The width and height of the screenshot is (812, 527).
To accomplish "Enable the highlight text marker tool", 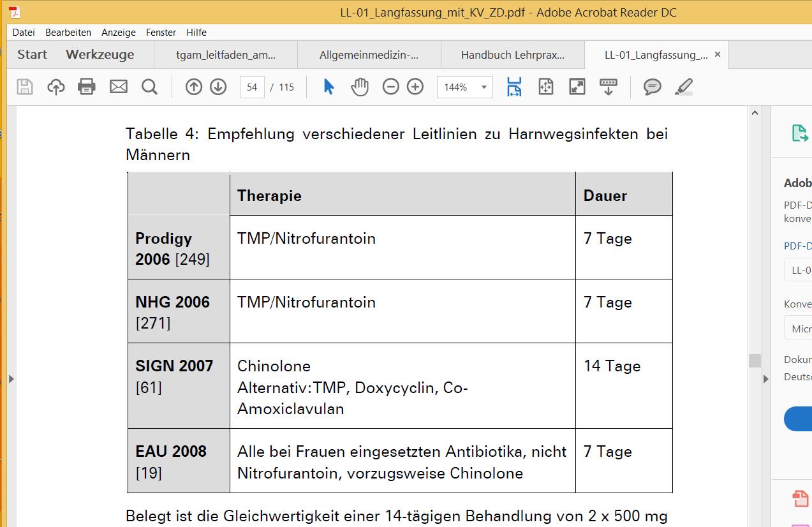I will point(683,87).
